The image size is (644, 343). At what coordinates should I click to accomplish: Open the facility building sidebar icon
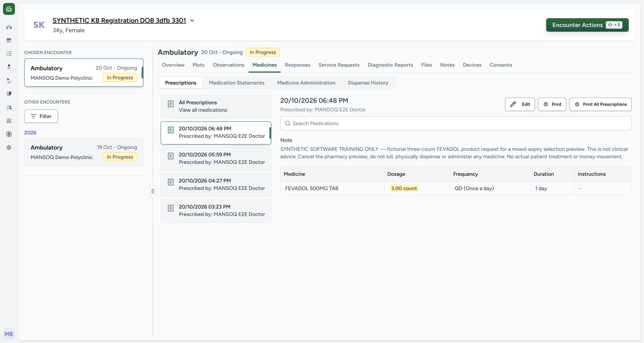coord(9,27)
